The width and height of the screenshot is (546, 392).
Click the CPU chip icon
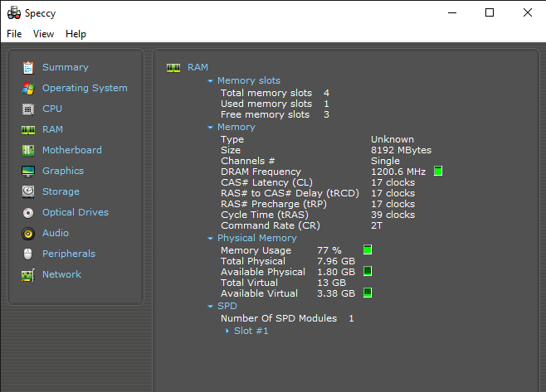click(x=28, y=109)
